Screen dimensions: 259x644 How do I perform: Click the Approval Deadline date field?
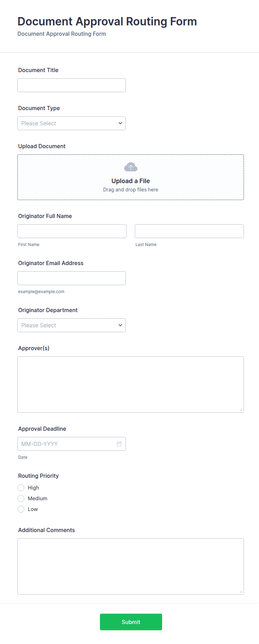(x=72, y=444)
